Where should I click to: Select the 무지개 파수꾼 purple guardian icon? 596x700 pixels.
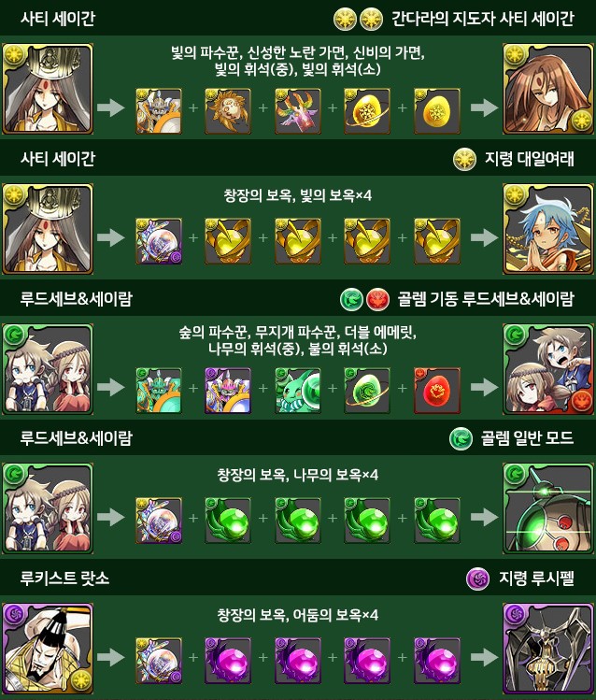coord(228,390)
